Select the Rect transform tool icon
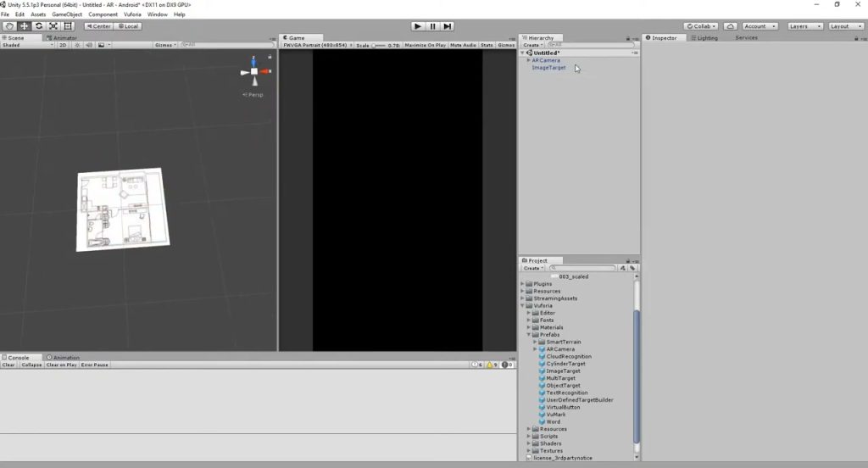 click(x=68, y=26)
